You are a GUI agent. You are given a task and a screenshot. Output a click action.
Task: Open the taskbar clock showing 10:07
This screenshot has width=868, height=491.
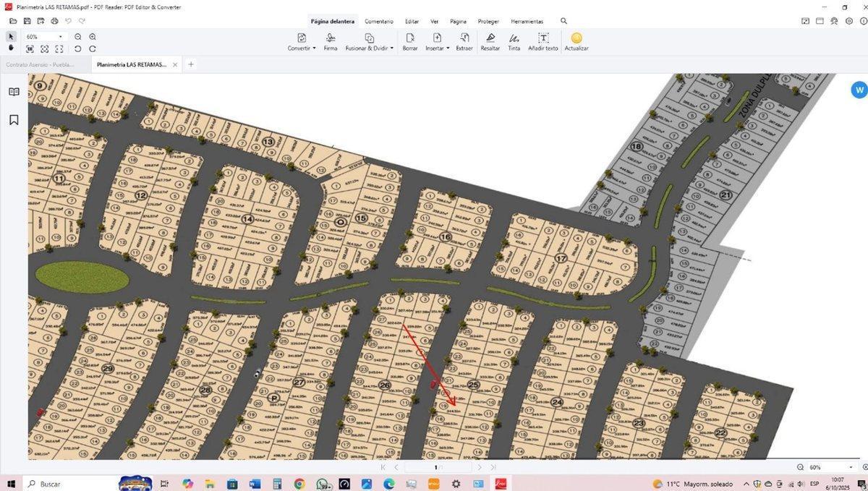[838, 484]
